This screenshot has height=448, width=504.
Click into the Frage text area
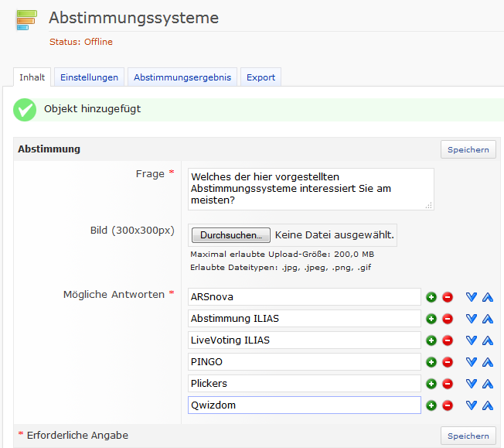pos(309,189)
